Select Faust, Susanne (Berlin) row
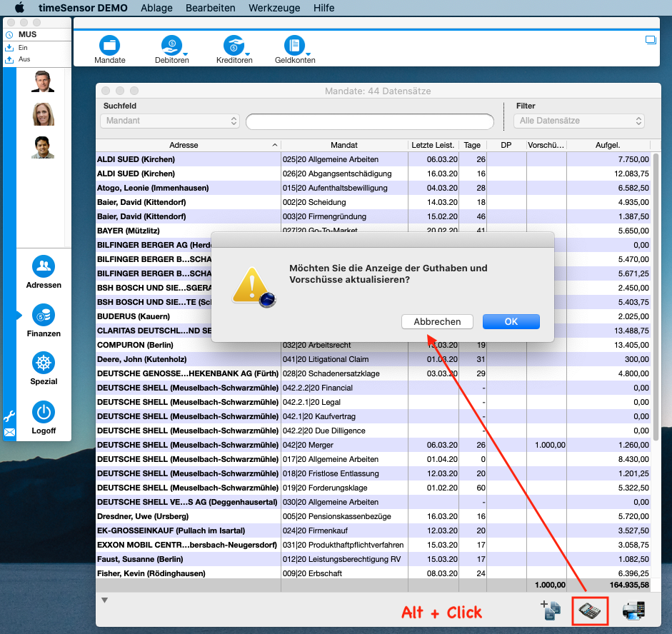672x634 pixels. (x=373, y=559)
